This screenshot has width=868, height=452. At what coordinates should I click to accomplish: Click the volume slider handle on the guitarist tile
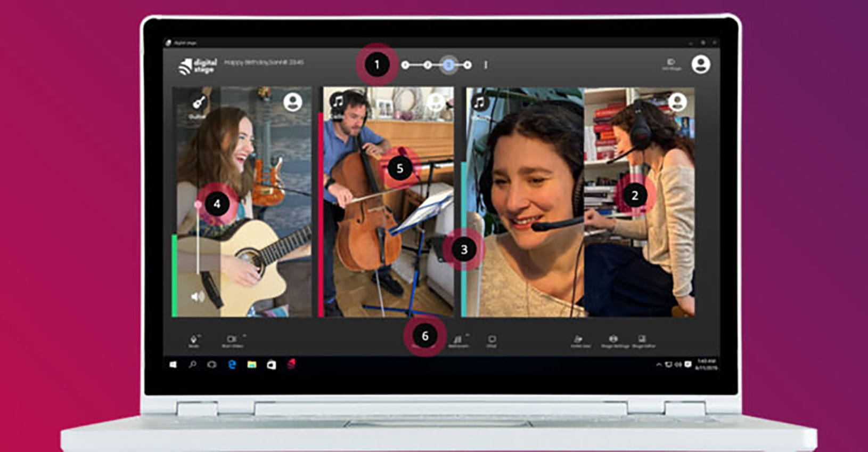coord(198,204)
